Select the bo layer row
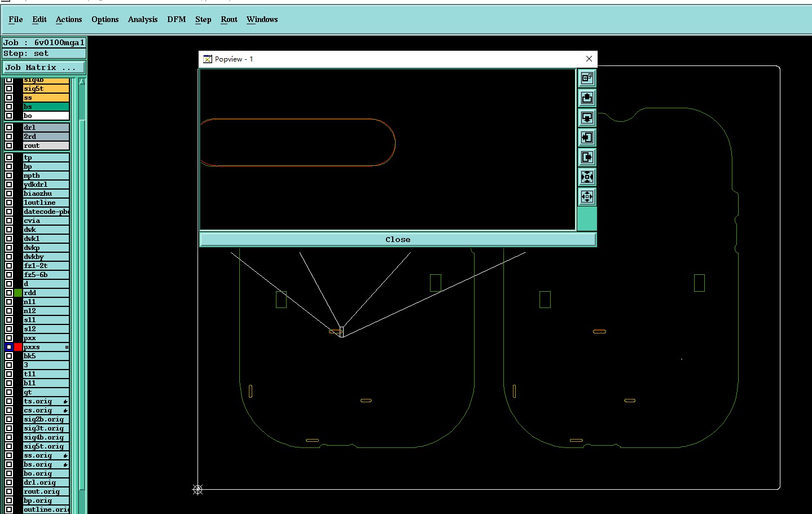Viewport: 812px width, 514px height. pos(46,116)
